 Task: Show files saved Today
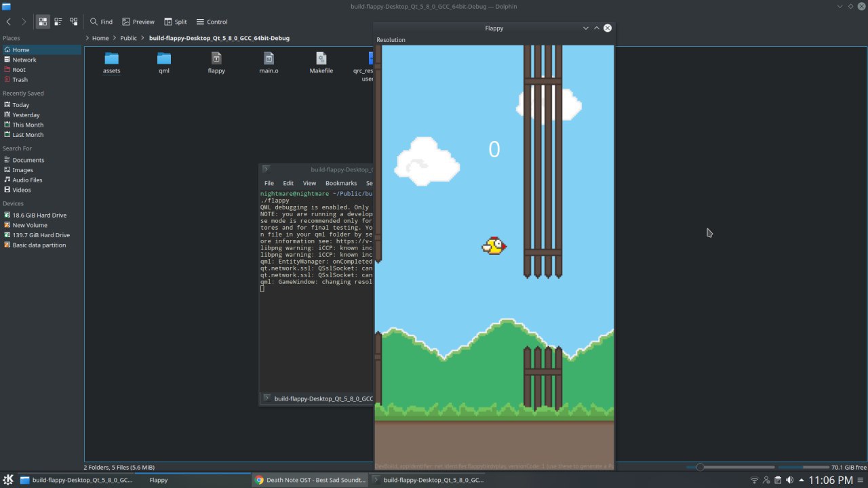pyautogui.click(x=41, y=105)
